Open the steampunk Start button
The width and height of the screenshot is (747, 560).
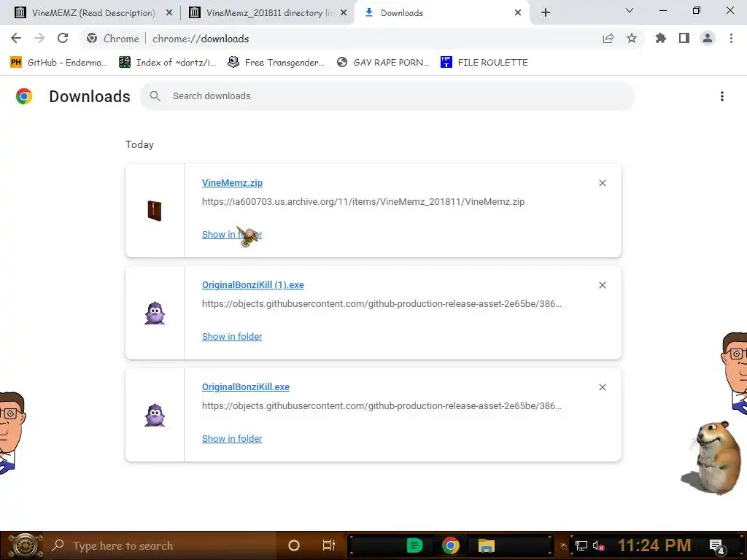pyautogui.click(x=25, y=545)
